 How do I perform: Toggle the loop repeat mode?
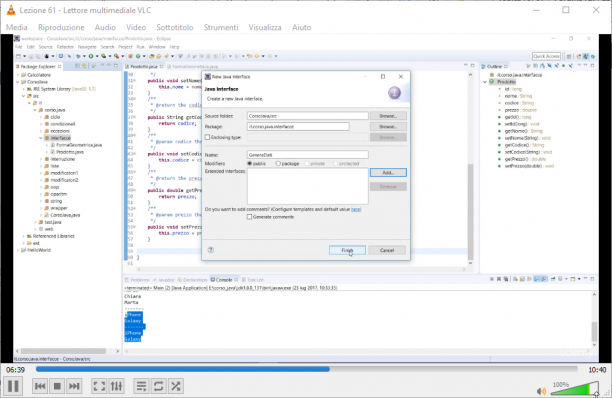[158, 386]
